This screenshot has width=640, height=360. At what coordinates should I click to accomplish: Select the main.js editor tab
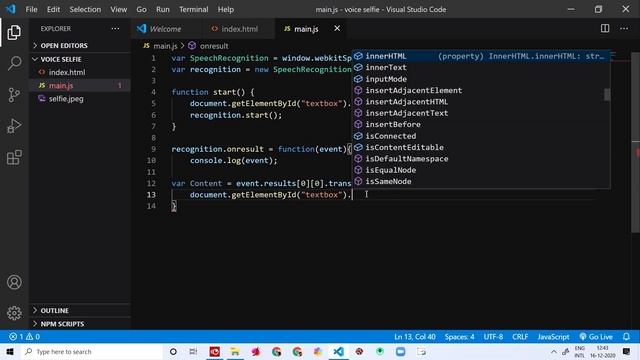pyautogui.click(x=306, y=29)
